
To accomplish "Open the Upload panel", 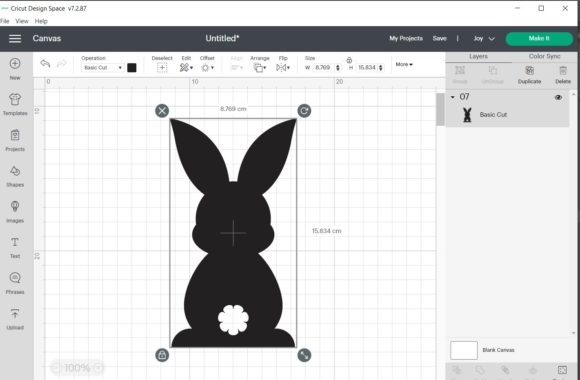I will 15,319.
